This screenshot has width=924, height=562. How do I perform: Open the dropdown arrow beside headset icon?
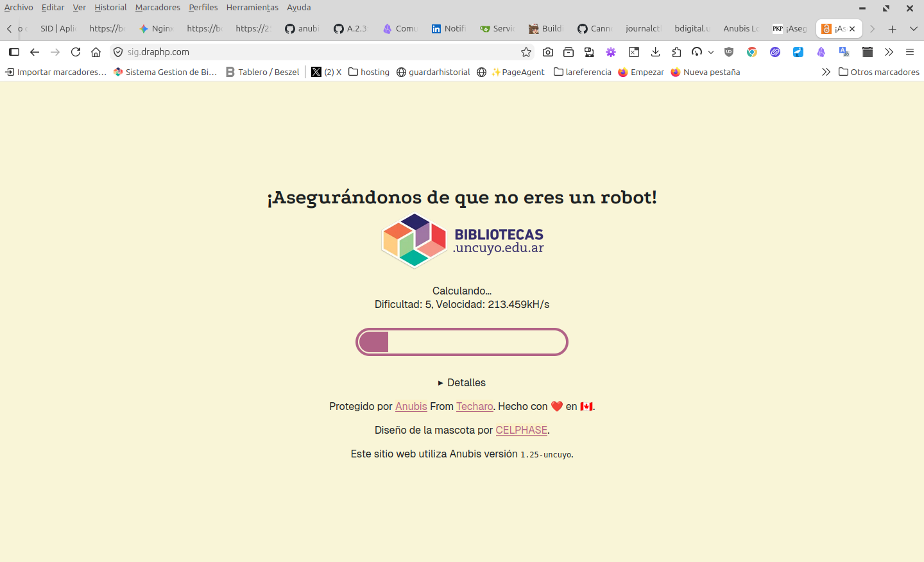(711, 53)
